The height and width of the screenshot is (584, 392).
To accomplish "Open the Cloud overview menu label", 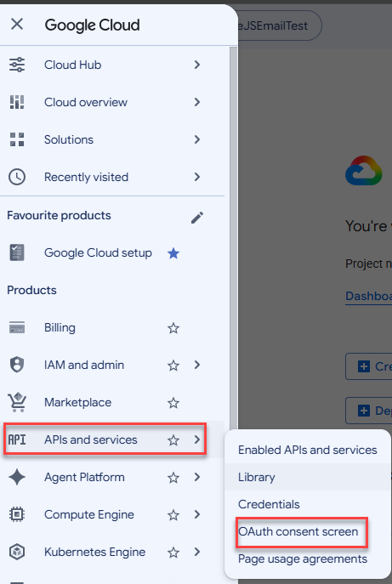I will pos(86,102).
